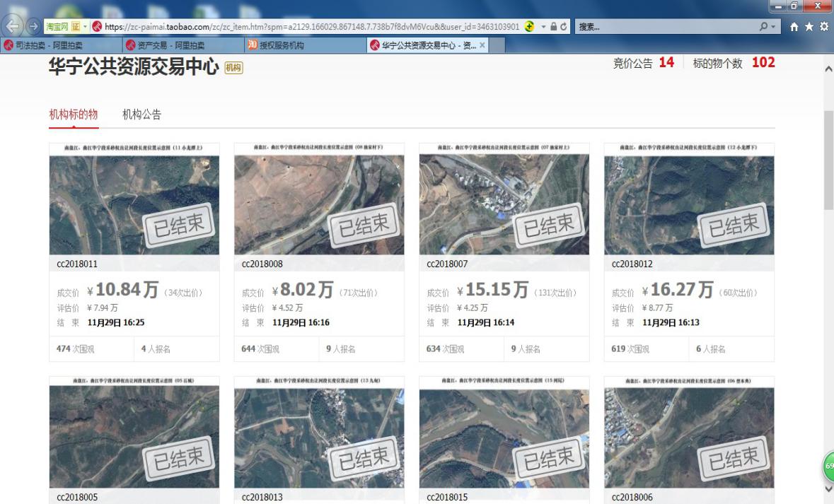View the security lock certificate info

554,27
